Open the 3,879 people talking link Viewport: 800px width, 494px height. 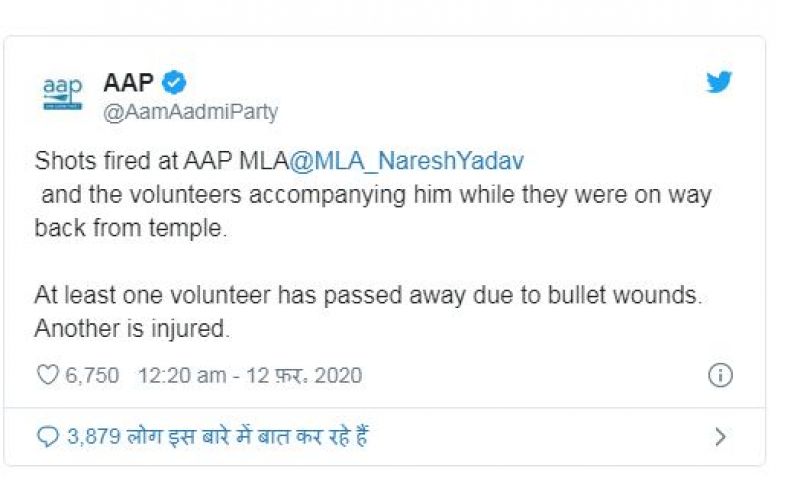pyautogui.click(x=217, y=436)
